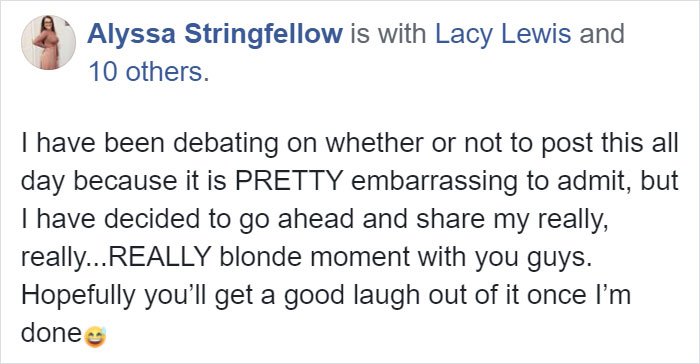700x364 pixels.
Task: Click the Alyssa Stringfellow name link
Action: pos(215,34)
